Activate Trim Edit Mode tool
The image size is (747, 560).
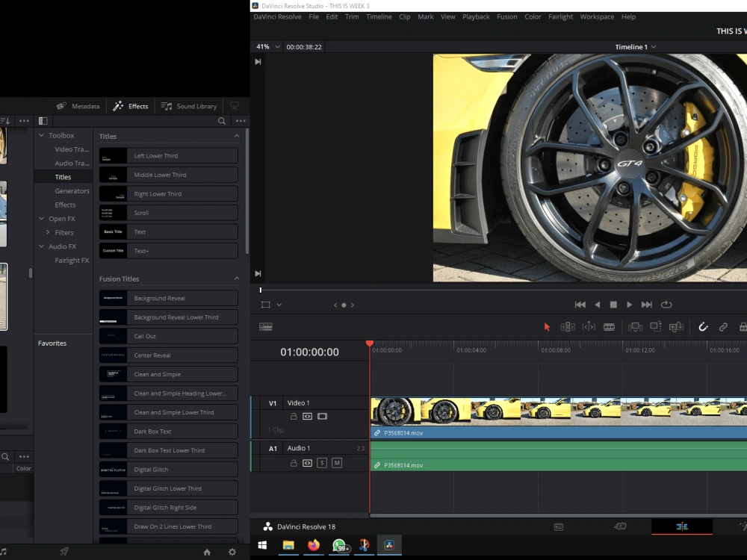pos(568,327)
